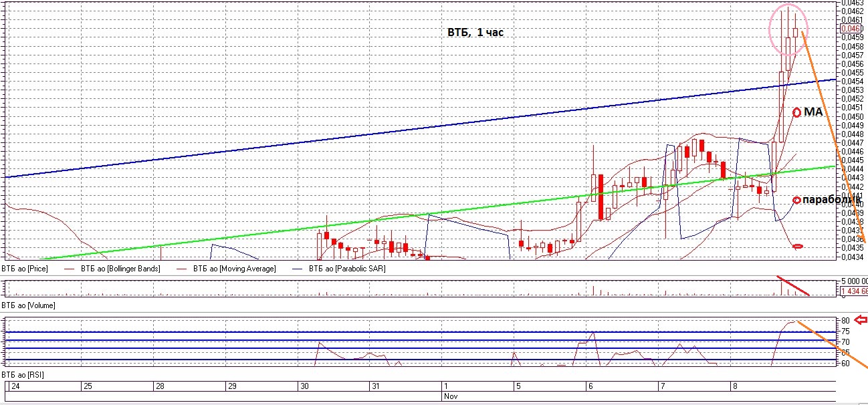Click date 30 on the time axis
The height and width of the screenshot is (405, 868).
[304, 386]
